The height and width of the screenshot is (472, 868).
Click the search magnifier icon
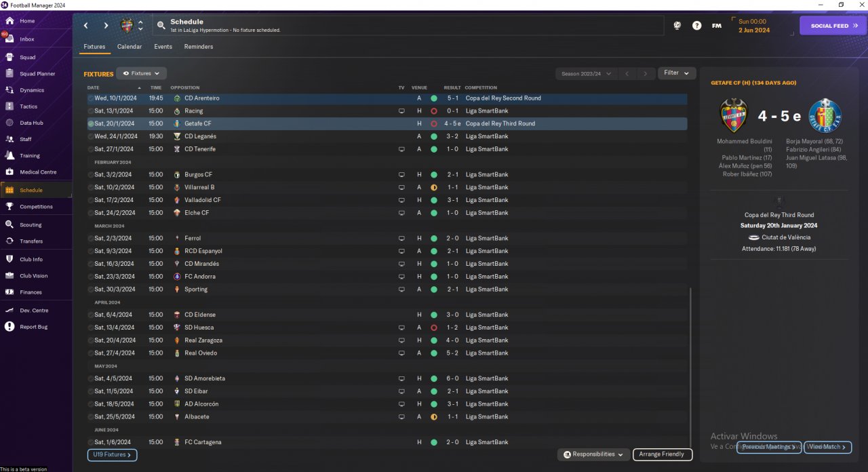pyautogui.click(x=161, y=26)
